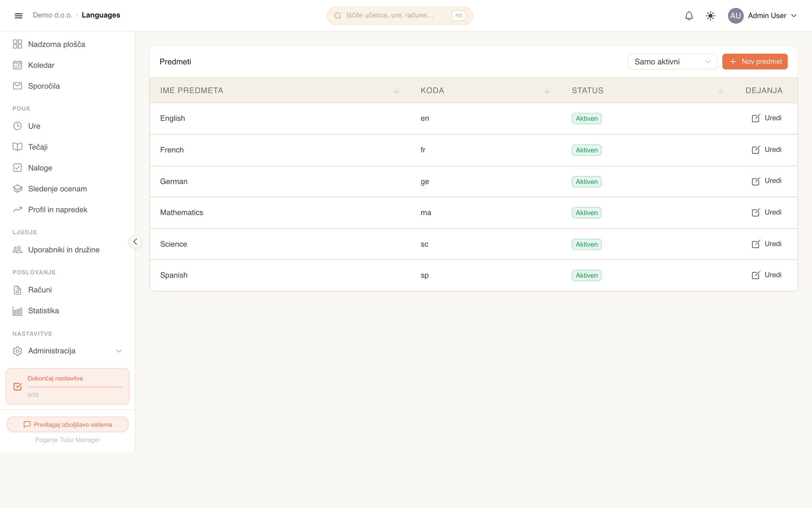The image size is (812, 508).
Task: Click Predlagaj izboljšavo sistema button
Action: [x=68, y=424]
